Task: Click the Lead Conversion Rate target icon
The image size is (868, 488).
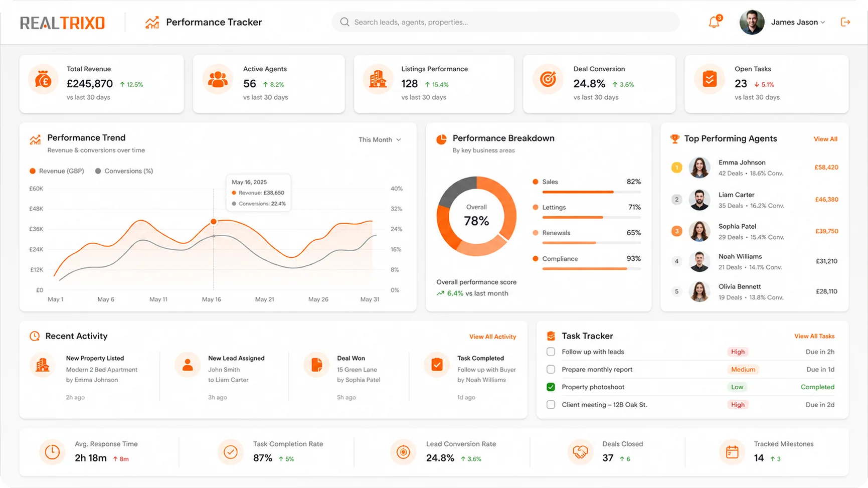Action: [x=403, y=452]
